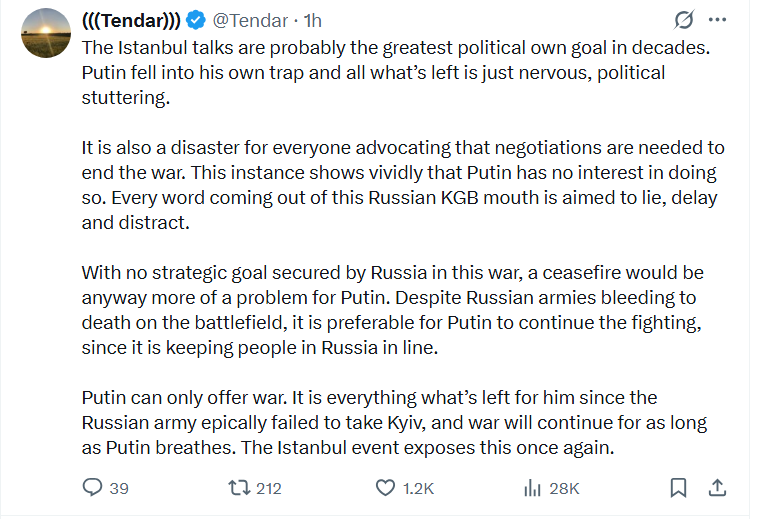This screenshot has height=519, width=766.
Task: Click the 28K views count
Action: 564,489
